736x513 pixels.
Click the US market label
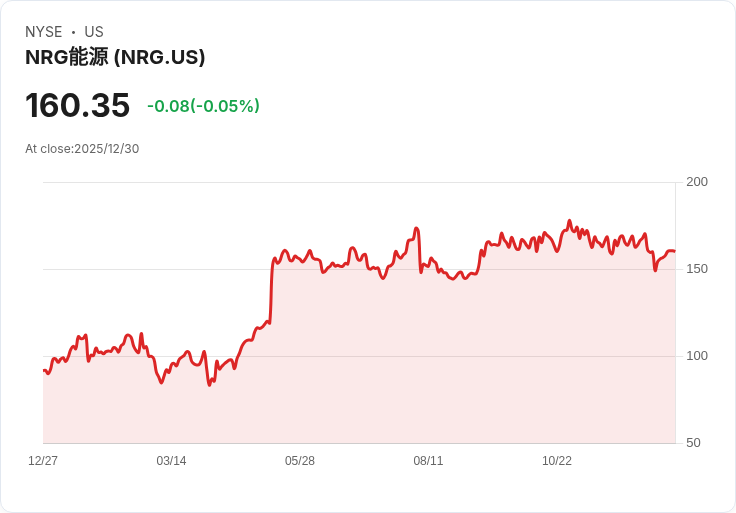pos(94,32)
